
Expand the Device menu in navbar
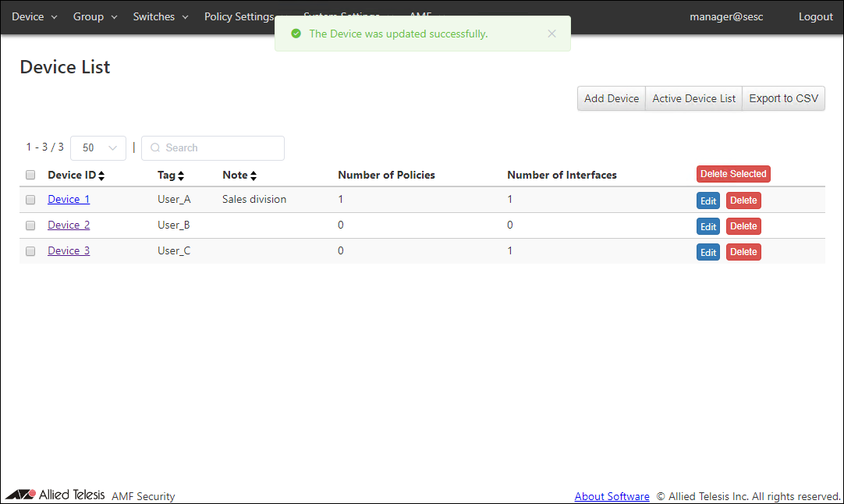(x=34, y=17)
